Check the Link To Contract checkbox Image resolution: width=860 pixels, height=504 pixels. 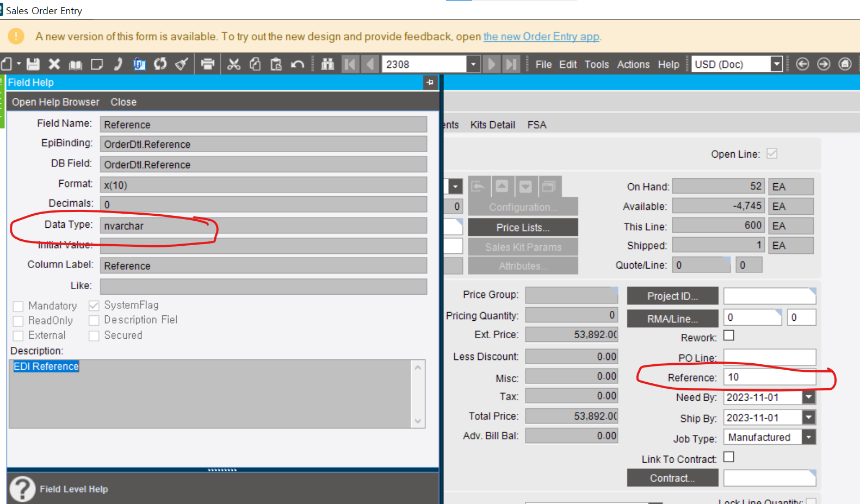729,457
